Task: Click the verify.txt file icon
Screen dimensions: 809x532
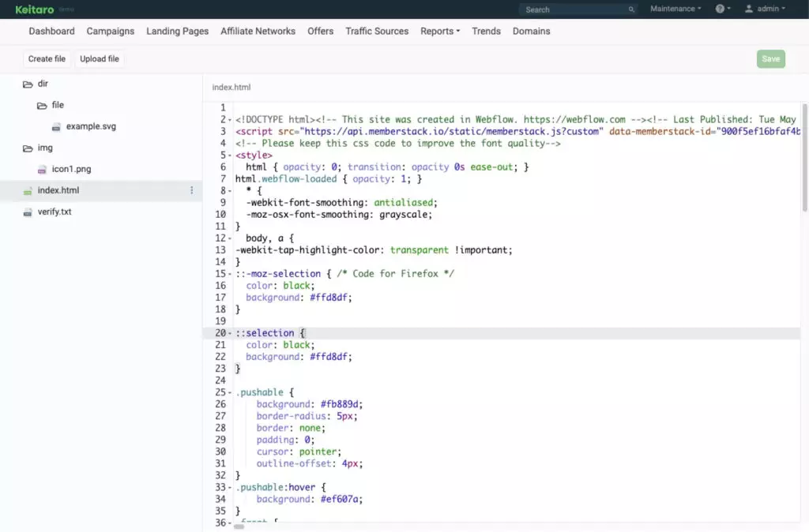Action: (28, 212)
